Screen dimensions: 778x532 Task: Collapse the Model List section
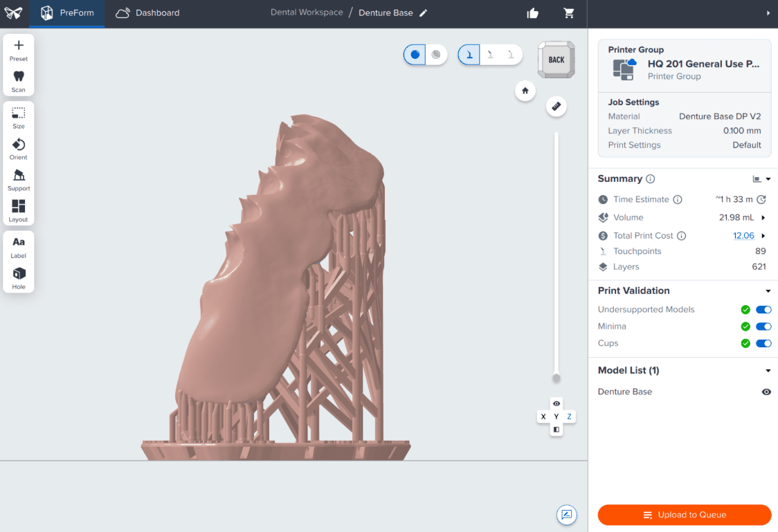(768, 371)
